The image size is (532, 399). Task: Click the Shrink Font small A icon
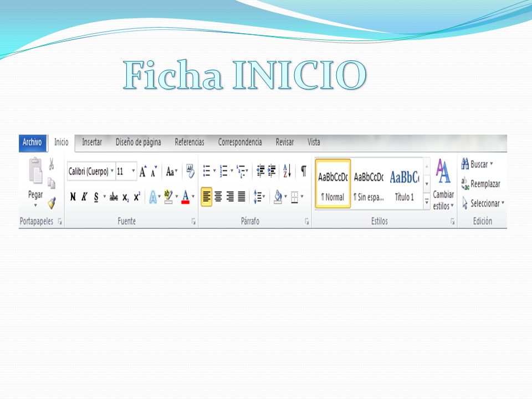(154, 171)
